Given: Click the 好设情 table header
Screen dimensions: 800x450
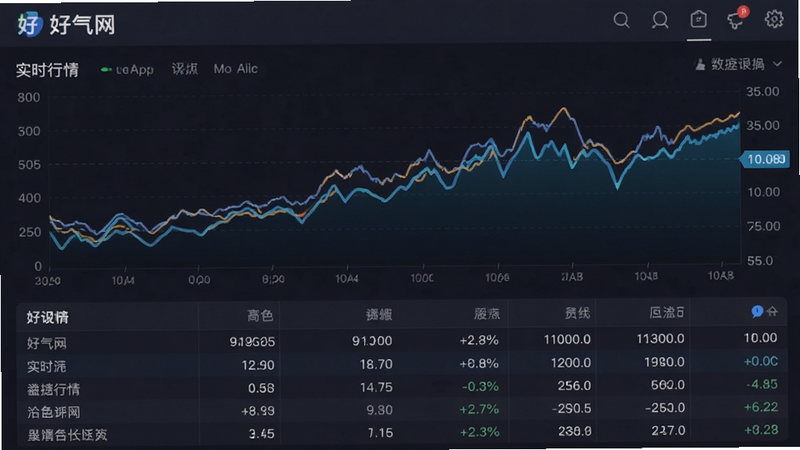Looking at the screenshot, I should tap(47, 317).
